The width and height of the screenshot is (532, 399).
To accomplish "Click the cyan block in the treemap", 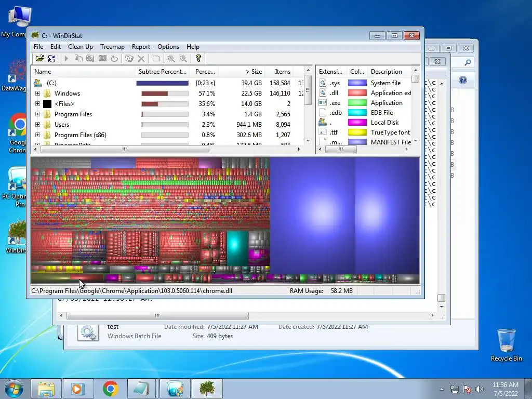I will click(x=237, y=248).
